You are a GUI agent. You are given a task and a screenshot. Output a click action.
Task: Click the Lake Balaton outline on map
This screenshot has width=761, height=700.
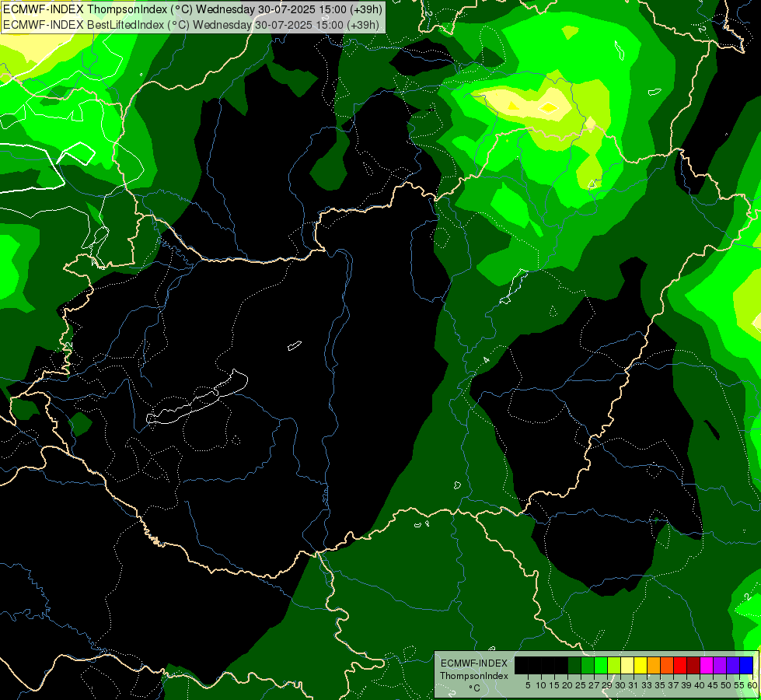pos(197,397)
